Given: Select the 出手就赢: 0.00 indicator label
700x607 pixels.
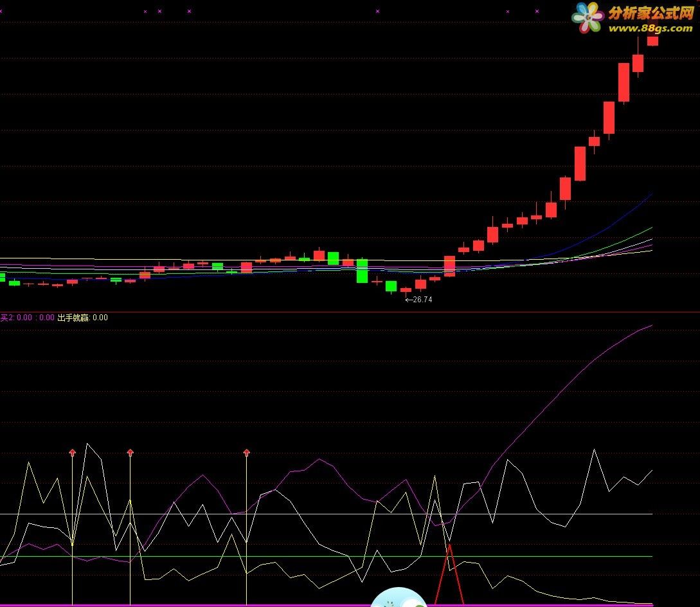Looking at the screenshot, I should click(x=82, y=318).
